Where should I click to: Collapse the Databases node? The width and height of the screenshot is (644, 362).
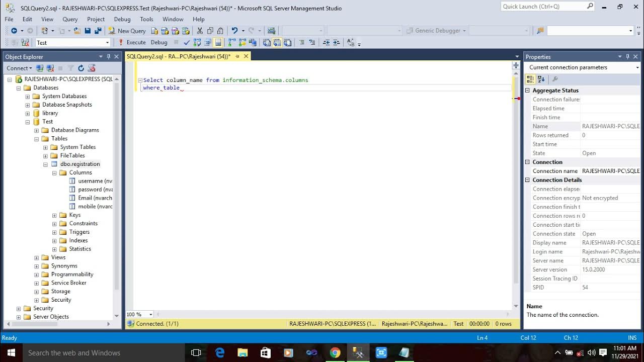coord(19,87)
